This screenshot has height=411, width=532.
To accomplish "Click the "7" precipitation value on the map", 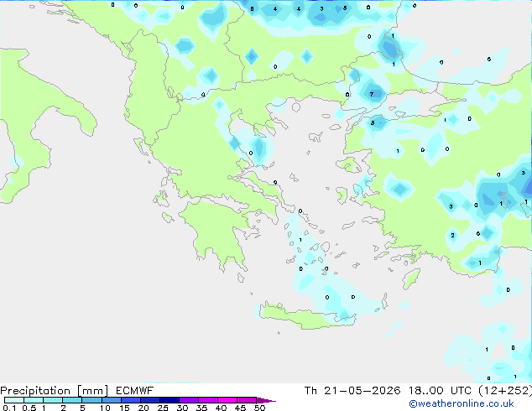I will coord(372,94).
